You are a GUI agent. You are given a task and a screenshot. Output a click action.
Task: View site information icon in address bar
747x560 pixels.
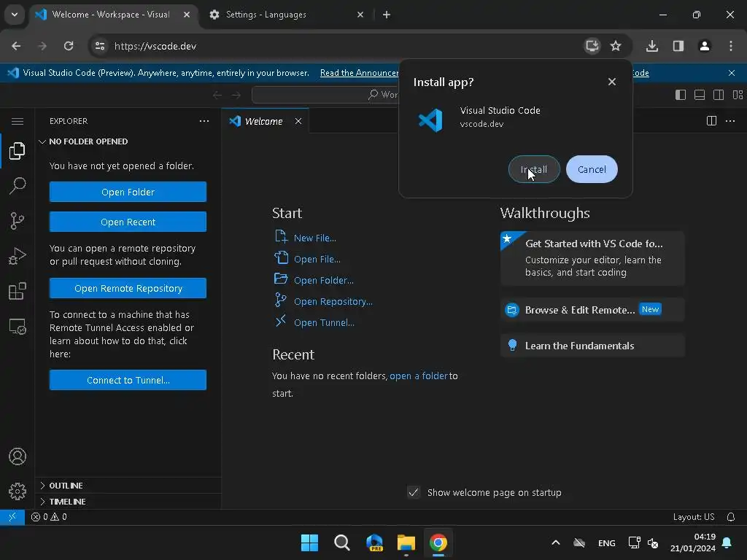coord(100,46)
